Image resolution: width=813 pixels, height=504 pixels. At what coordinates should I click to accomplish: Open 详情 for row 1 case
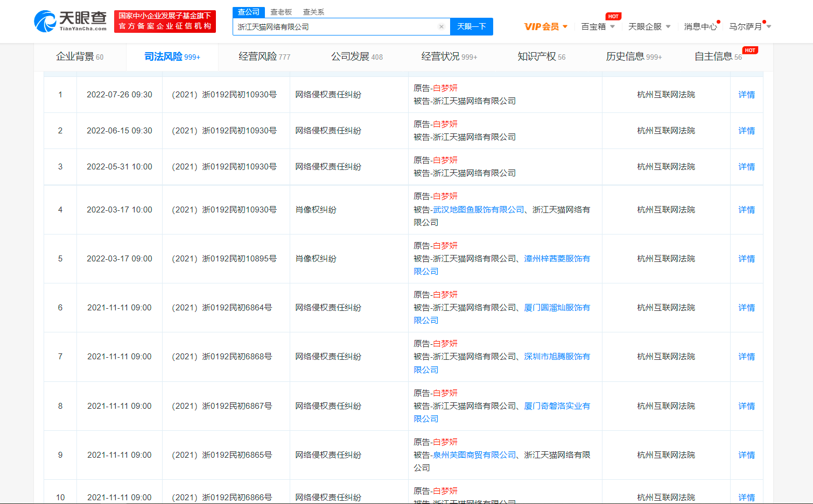click(746, 95)
